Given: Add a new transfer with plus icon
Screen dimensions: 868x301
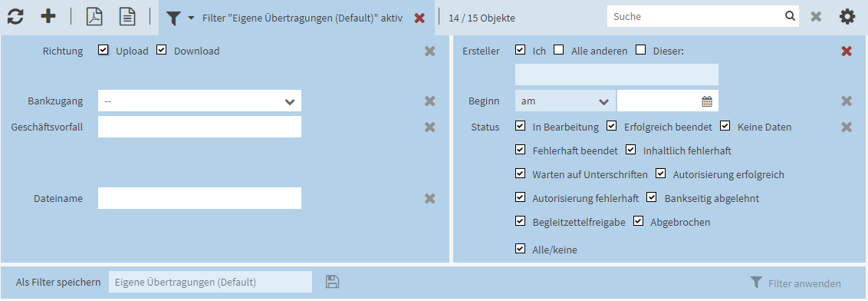Looking at the screenshot, I should coord(49,17).
